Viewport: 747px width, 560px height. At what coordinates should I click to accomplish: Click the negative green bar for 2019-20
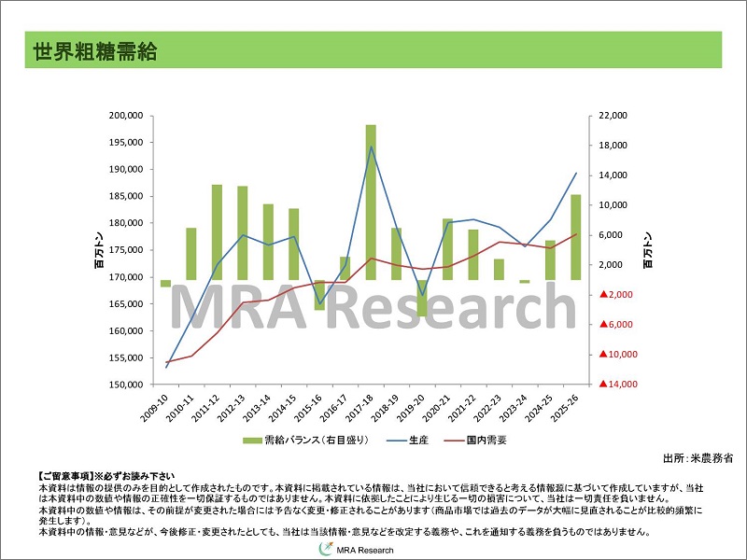coord(422,298)
